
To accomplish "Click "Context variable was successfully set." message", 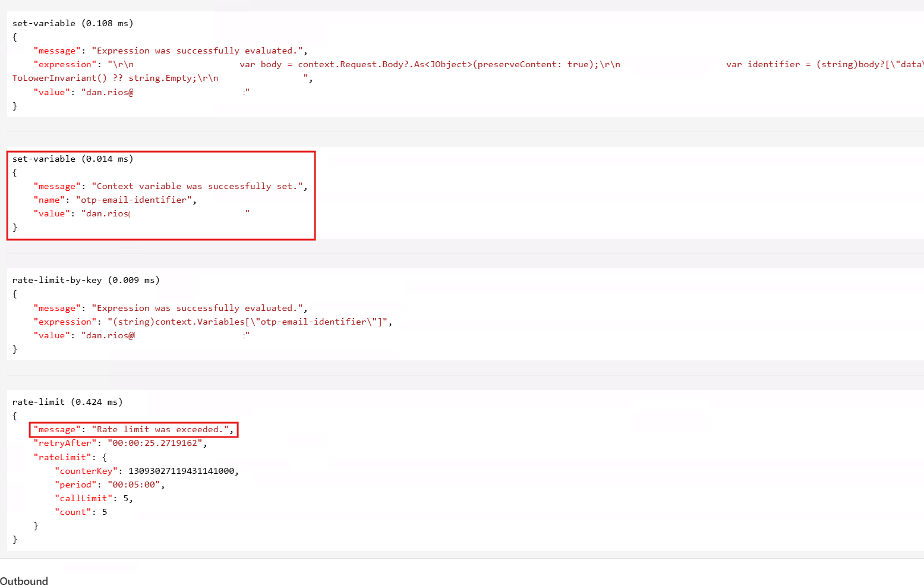I will (197, 186).
